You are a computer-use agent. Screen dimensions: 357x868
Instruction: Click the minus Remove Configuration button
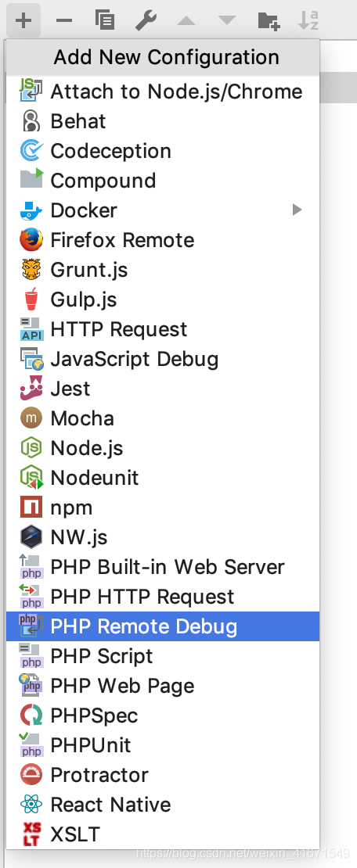click(64, 21)
